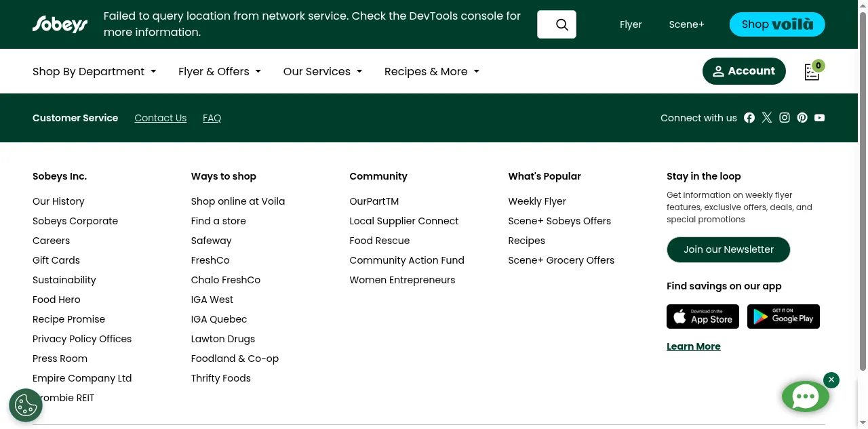
Task: Follow the Learn More link
Action: coord(694,346)
